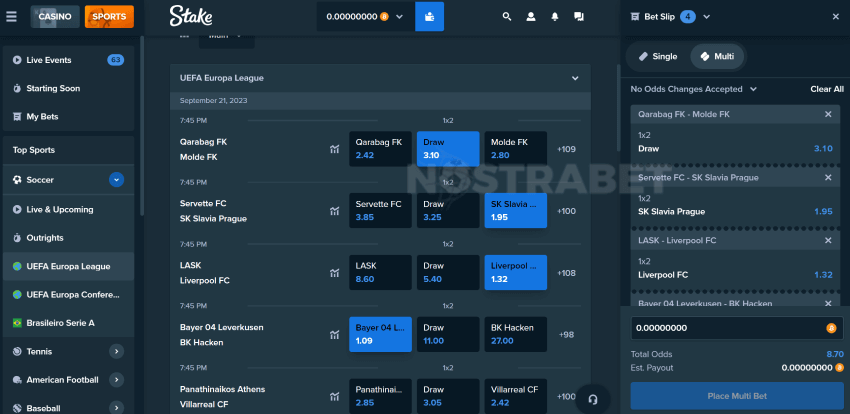Viewport: 850px width, 414px height.
Task: Click the Stake logo
Action: coord(191,16)
